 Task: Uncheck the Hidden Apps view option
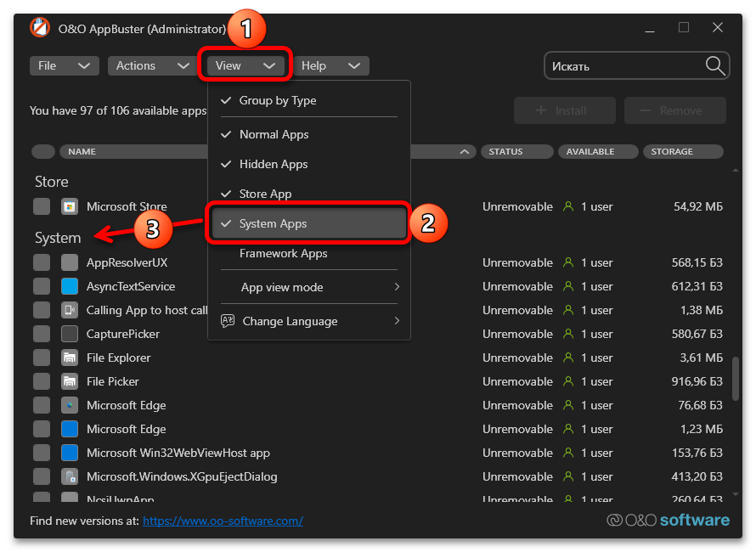pos(274,164)
